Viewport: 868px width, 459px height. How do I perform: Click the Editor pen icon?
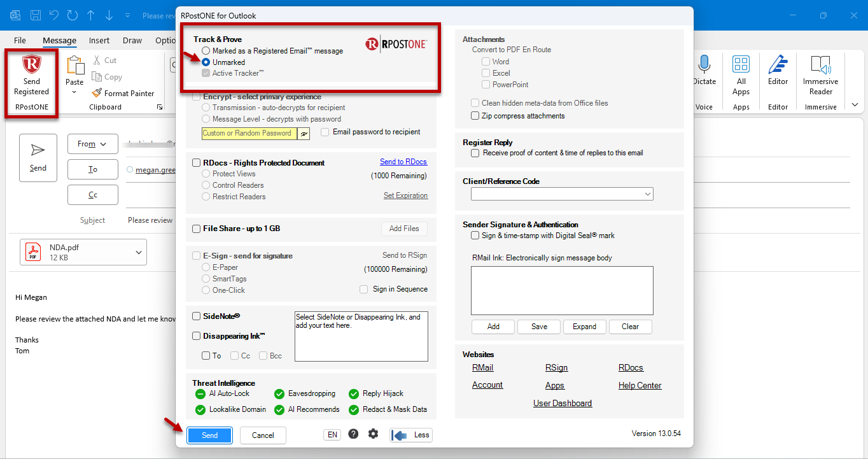click(778, 65)
